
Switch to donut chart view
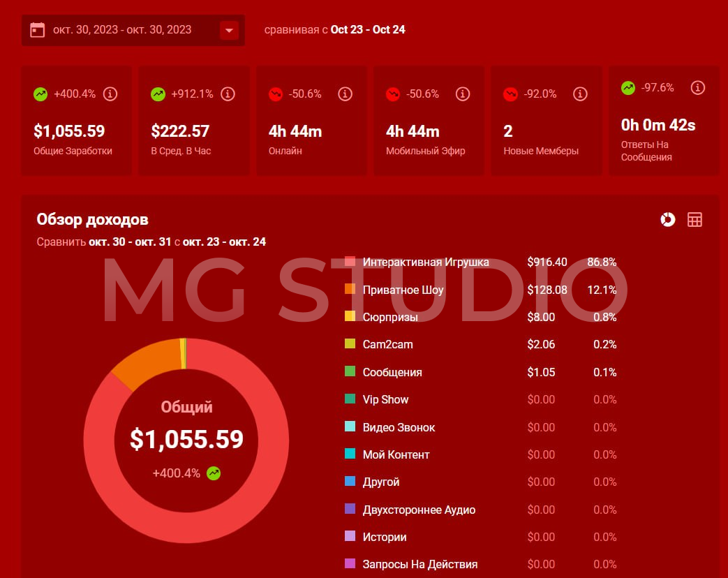668,220
